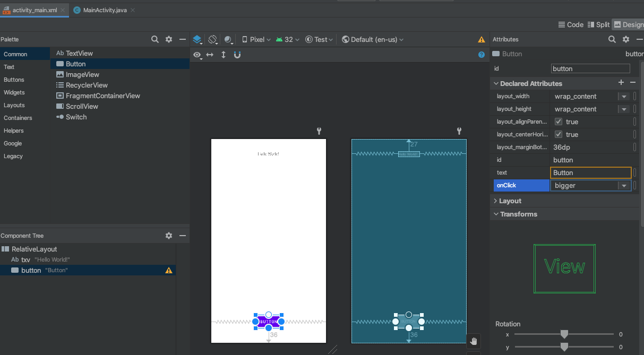Toggle the layout_alignParentBottom checkbox
The height and width of the screenshot is (355, 644).
(559, 122)
